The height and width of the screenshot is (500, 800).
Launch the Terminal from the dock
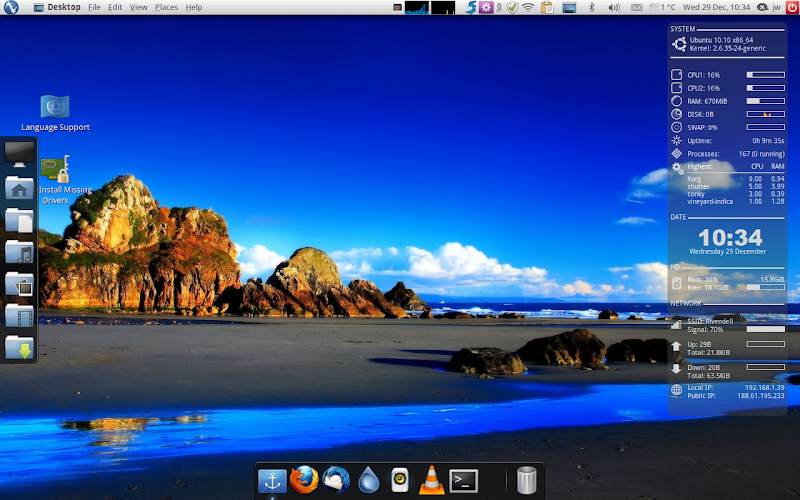click(463, 481)
